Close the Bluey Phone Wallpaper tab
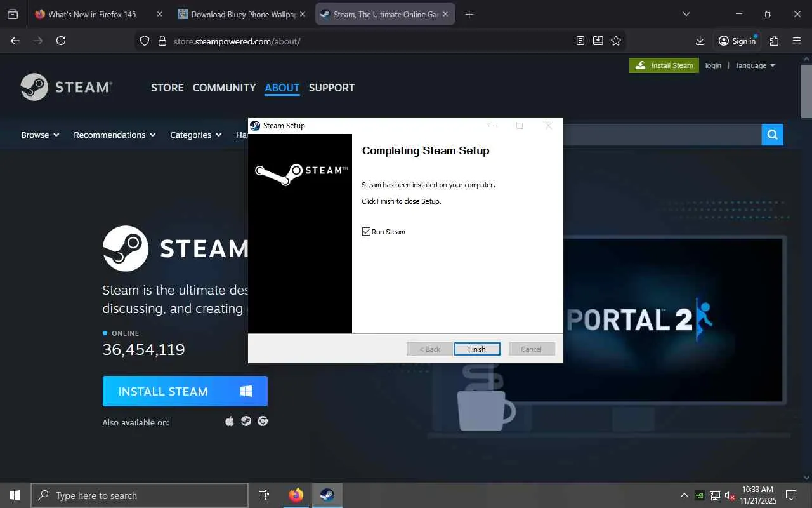 tap(302, 14)
